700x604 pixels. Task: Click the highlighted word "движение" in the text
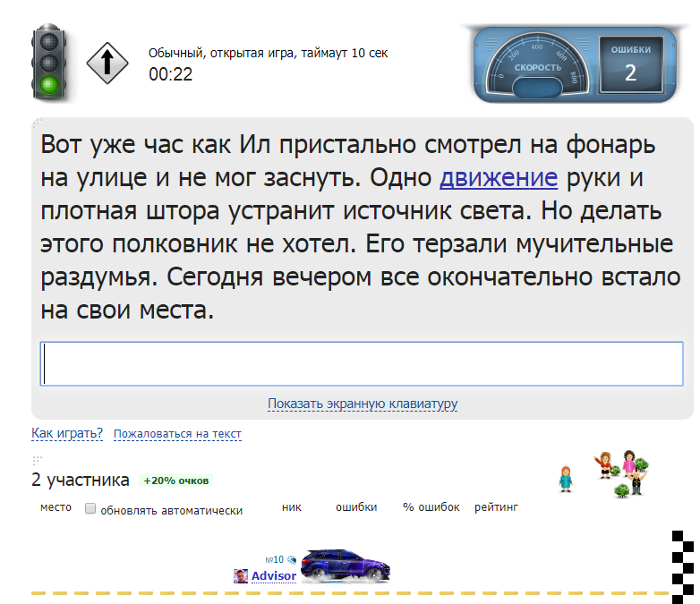(499, 178)
